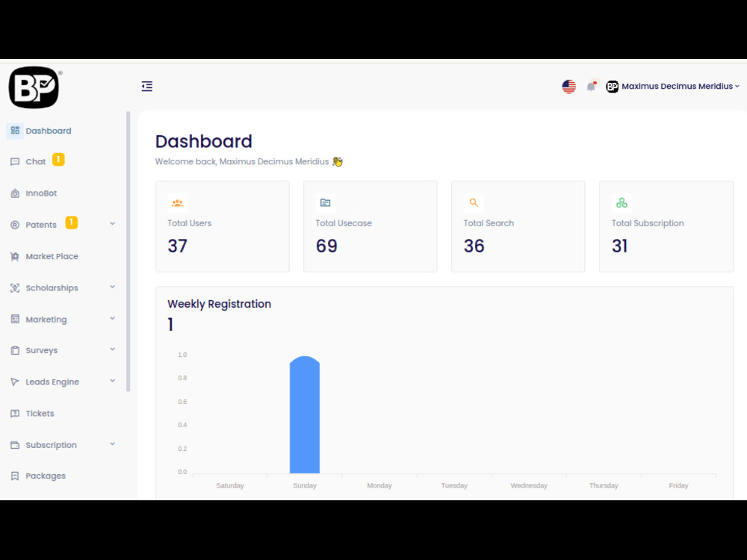
Task: Select the Total Search card value 36
Action: click(x=474, y=246)
